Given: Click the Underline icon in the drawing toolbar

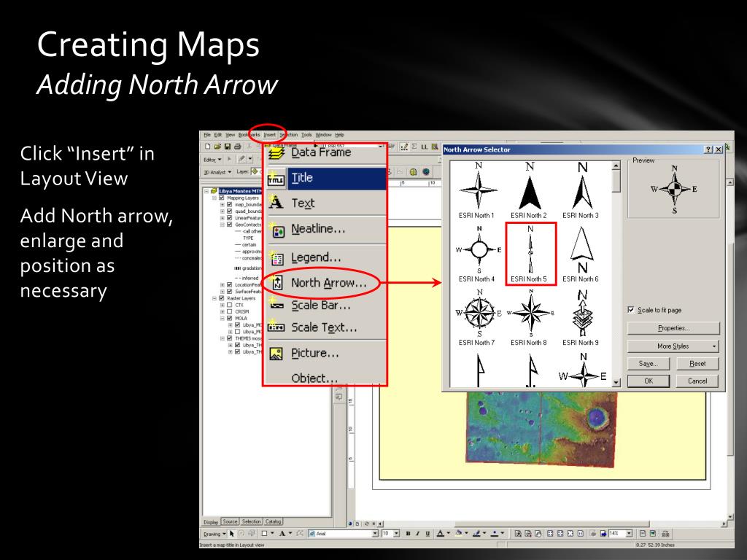Looking at the screenshot, I should pos(427,534).
